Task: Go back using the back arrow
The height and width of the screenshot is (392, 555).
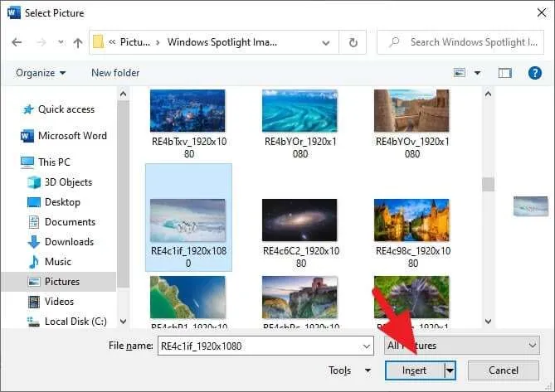Action: click(x=17, y=42)
